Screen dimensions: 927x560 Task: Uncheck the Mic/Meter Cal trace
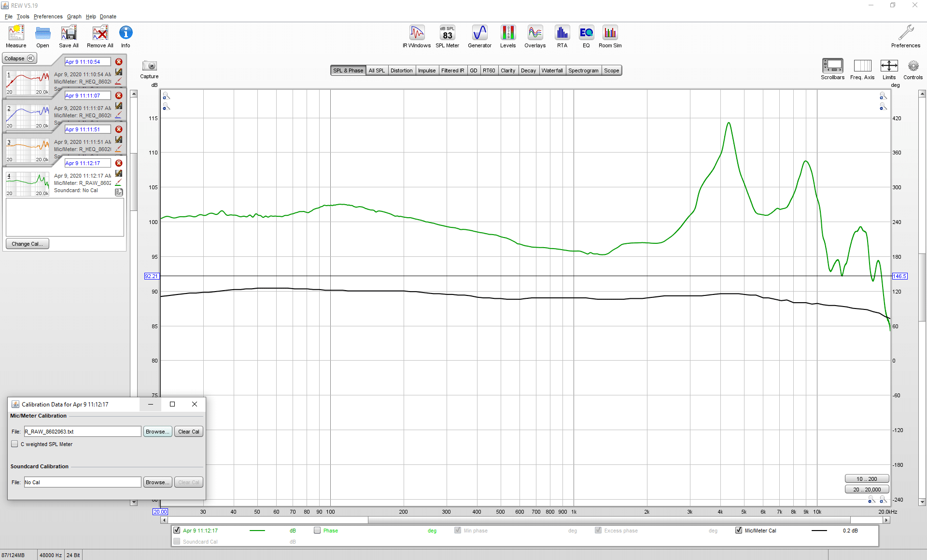tap(739, 530)
